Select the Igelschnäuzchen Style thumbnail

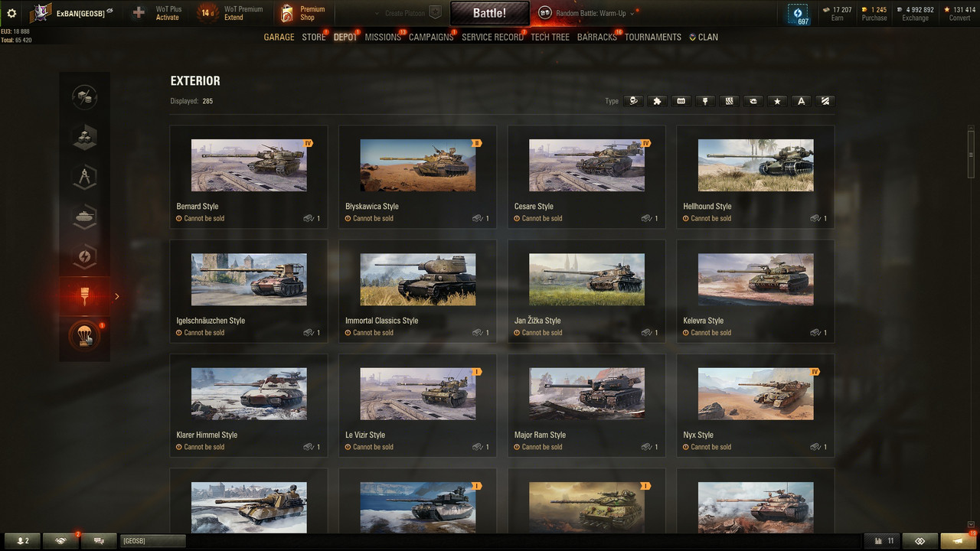click(x=249, y=279)
